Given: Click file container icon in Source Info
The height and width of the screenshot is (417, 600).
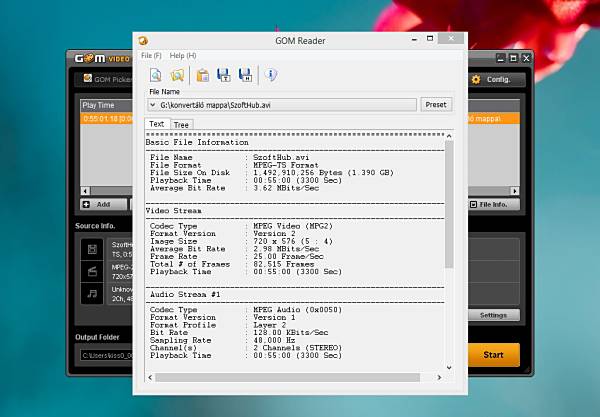Looking at the screenshot, I should coord(92,250).
